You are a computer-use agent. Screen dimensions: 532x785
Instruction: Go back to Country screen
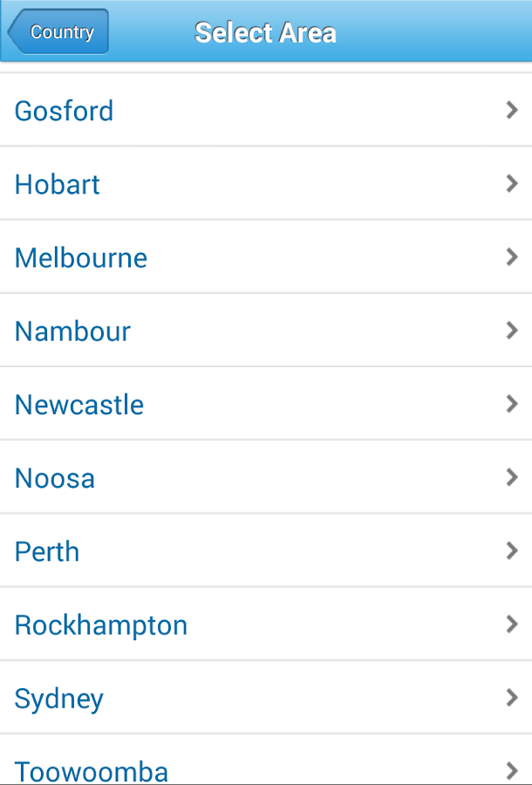click(x=58, y=32)
